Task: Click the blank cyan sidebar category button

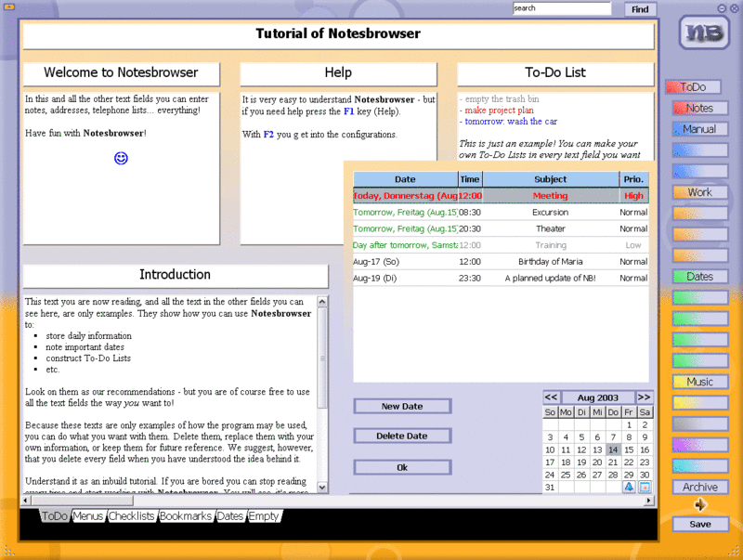Action: (x=700, y=465)
